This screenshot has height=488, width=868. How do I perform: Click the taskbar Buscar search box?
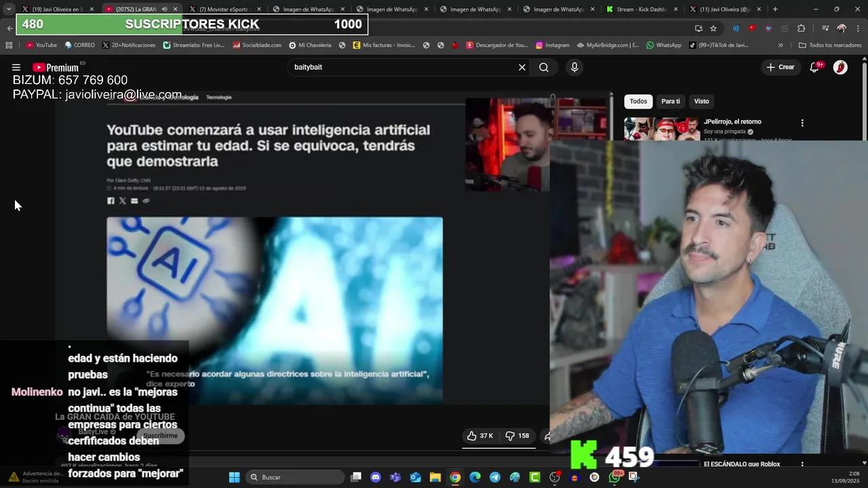pyautogui.click(x=295, y=477)
